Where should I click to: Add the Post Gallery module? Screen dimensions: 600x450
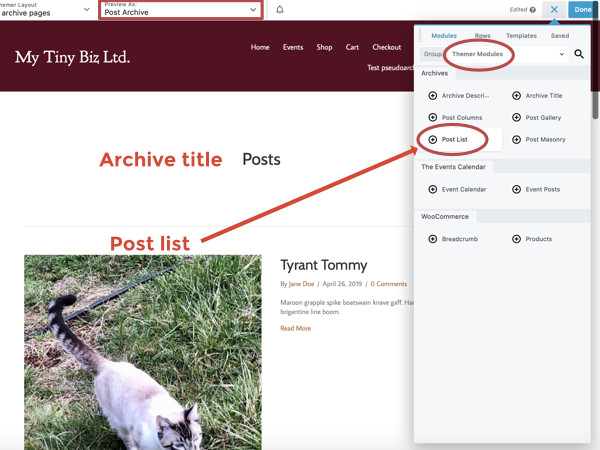tap(537, 118)
